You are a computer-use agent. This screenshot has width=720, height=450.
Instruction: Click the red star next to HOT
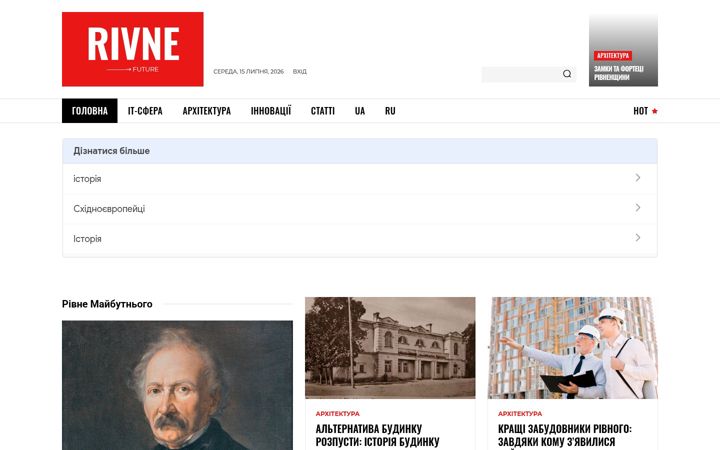(x=655, y=111)
